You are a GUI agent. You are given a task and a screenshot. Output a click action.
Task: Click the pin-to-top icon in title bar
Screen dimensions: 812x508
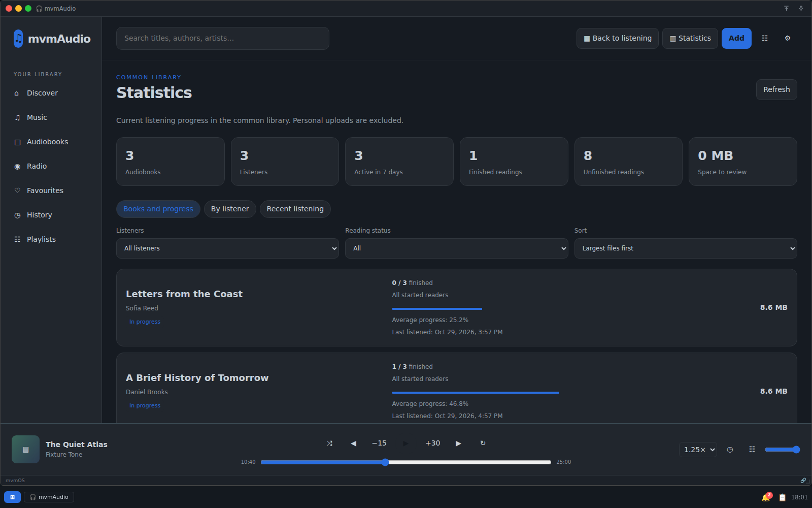(786, 8)
